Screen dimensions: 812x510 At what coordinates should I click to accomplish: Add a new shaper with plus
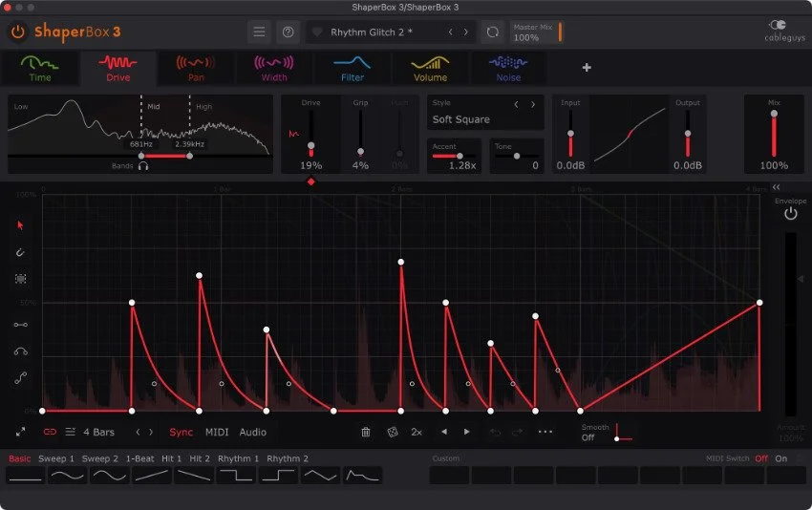587,67
